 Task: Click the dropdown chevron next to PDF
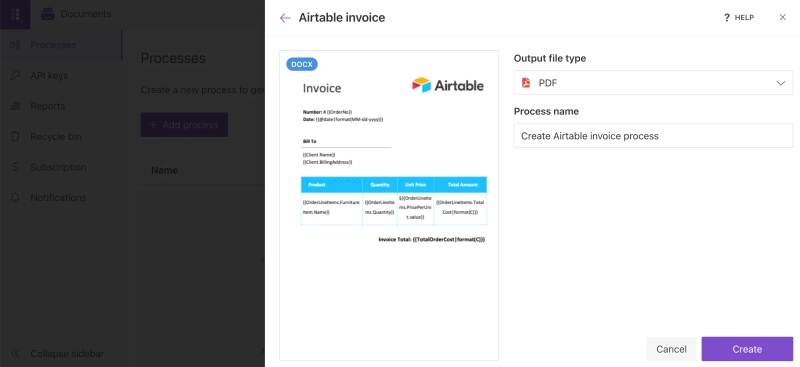781,83
